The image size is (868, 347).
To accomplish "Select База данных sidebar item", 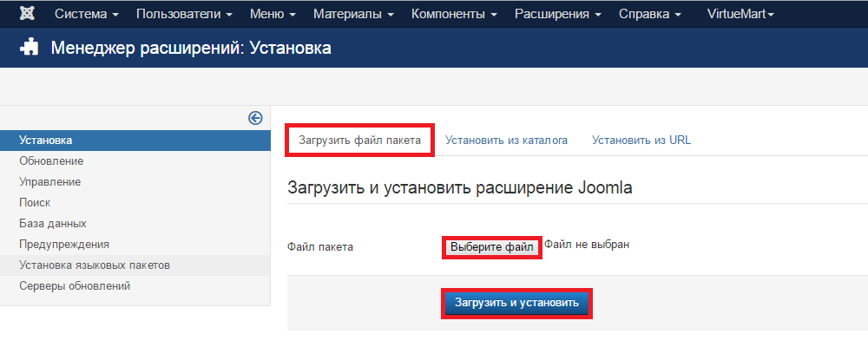I will 52,223.
